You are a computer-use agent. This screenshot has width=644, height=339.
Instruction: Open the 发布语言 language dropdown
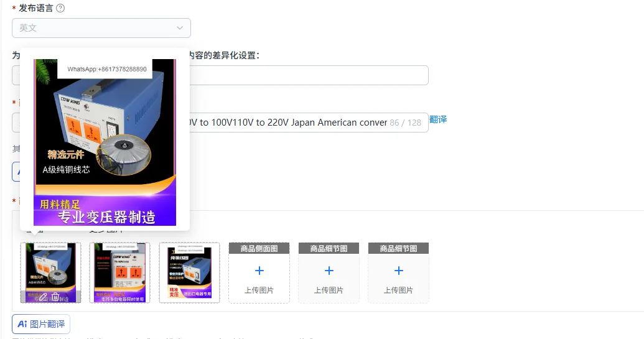coord(101,28)
